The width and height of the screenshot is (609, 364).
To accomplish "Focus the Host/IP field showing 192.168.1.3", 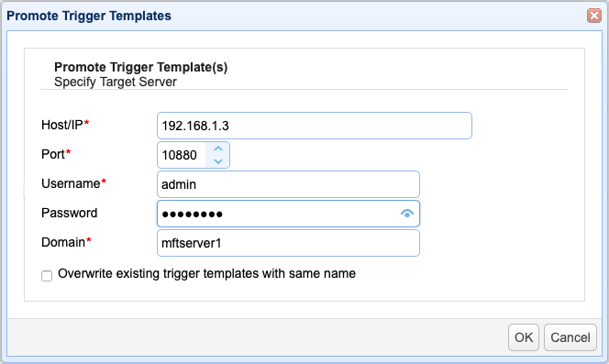I will coord(315,126).
